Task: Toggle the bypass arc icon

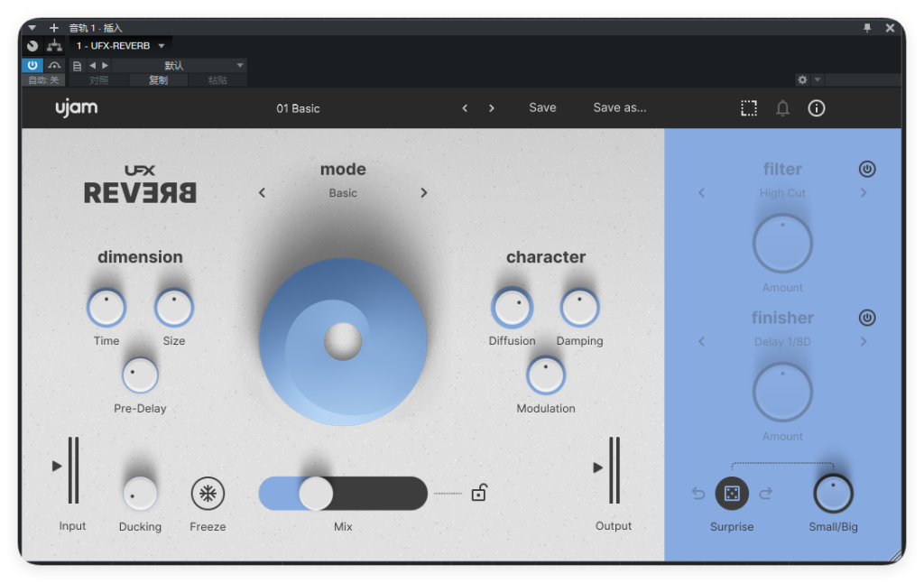Action: (54, 65)
